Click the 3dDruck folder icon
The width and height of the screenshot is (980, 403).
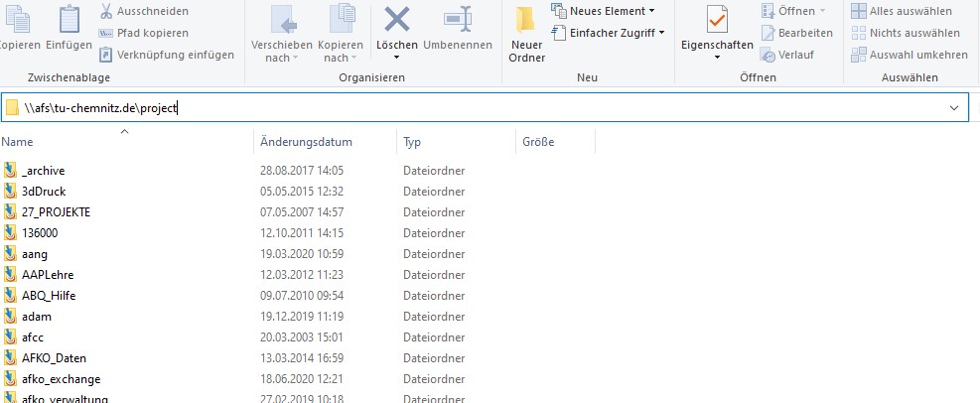pos(10,191)
